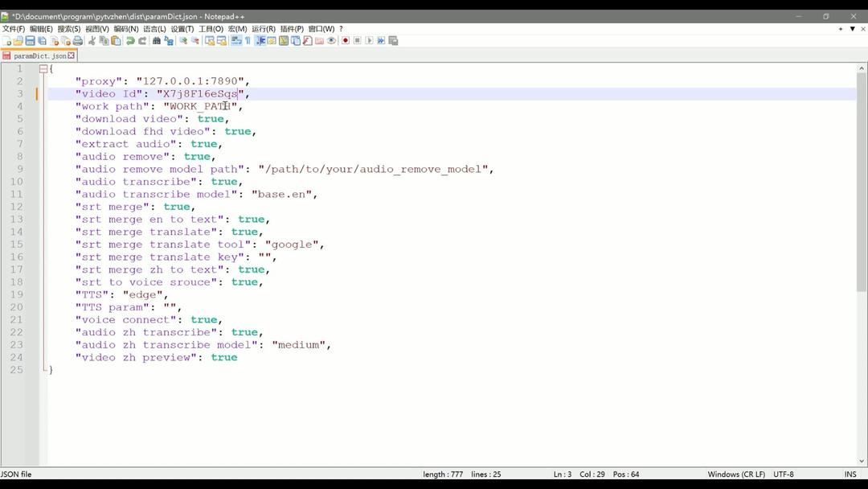The width and height of the screenshot is (868, 489).
Task: Collapse the JSON block fold marker
Action: [x=43, y=69]
